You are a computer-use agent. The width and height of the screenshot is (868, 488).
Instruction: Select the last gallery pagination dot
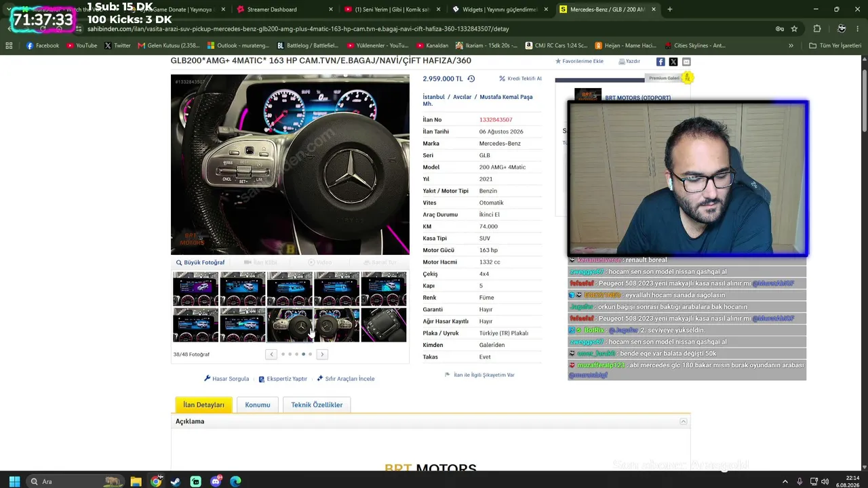coord(310,354)
